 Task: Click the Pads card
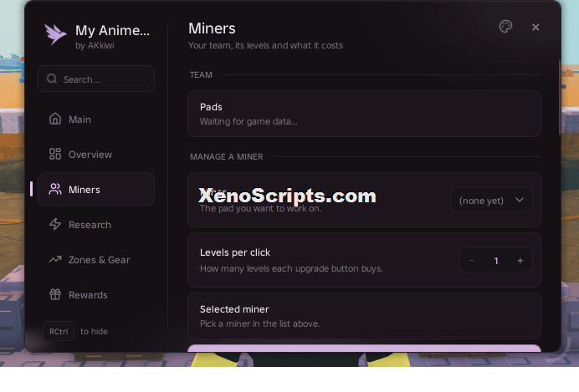(x=364, y=114)
